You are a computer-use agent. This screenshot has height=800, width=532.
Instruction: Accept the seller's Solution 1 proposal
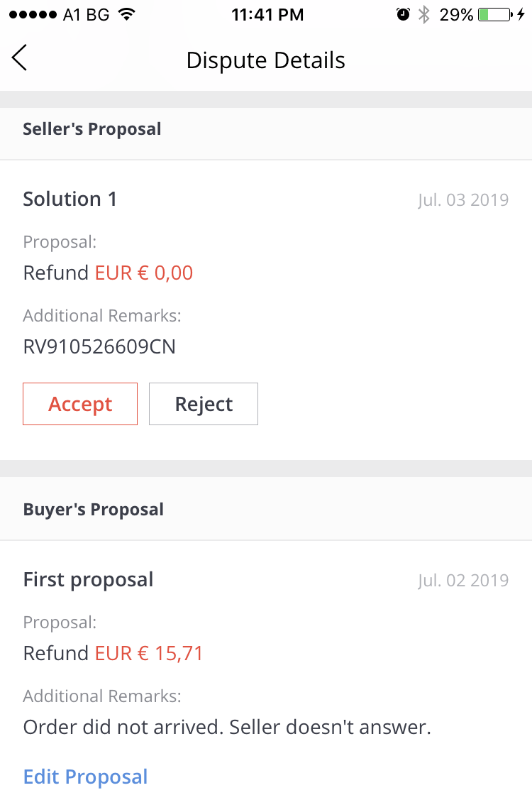click(80, 404)
